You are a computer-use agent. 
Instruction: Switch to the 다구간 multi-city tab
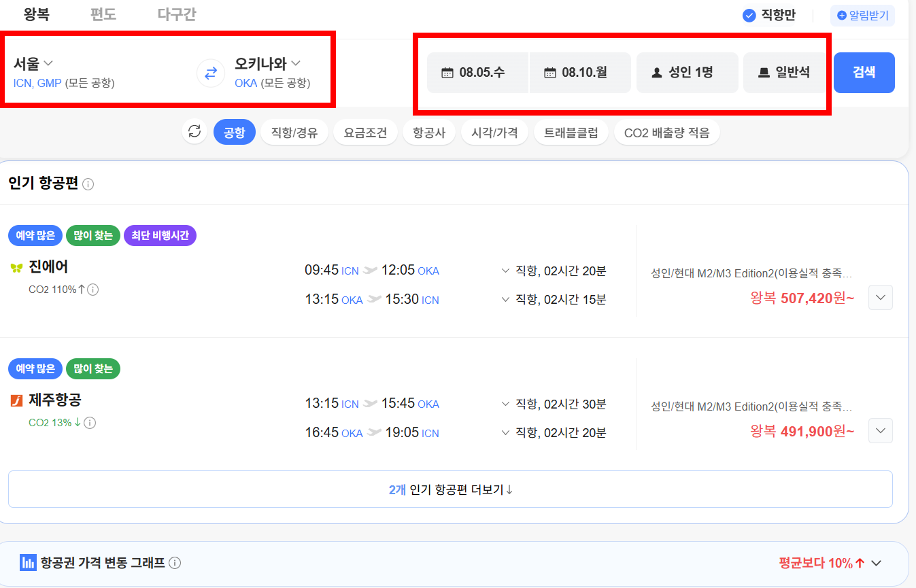click(x=177, y=14)
